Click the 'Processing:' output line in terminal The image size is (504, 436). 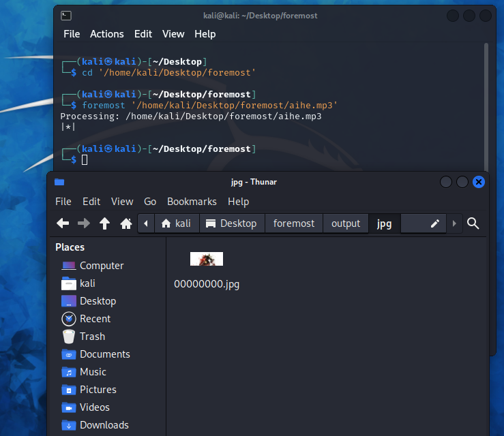(191, 116)
